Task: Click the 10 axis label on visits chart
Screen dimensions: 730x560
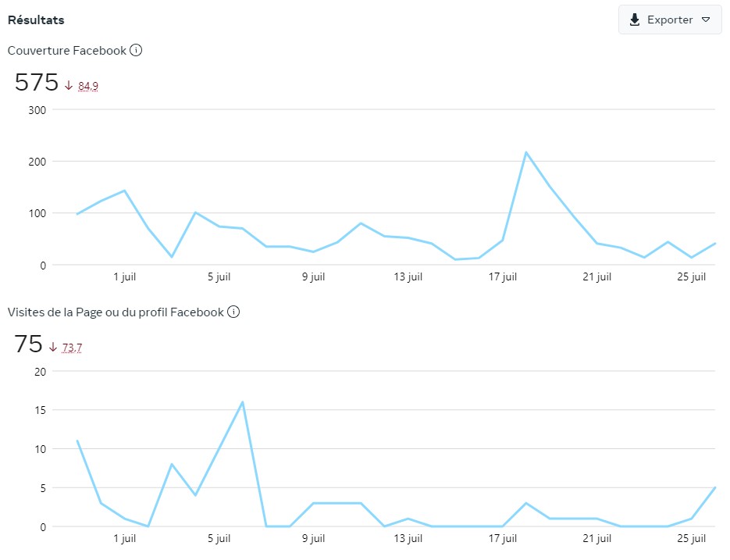Action: (x=41, y=450)
